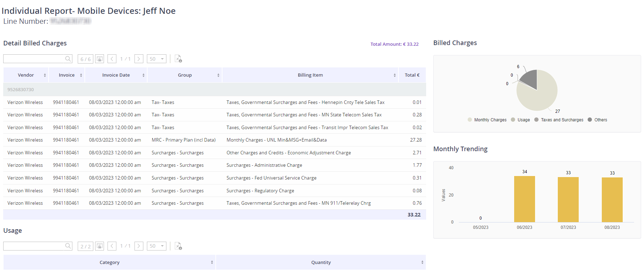Sort table by Invoice column arrows
Image resolution: width=644 pixels, height=275 pixels.
[x=81, y=75]
